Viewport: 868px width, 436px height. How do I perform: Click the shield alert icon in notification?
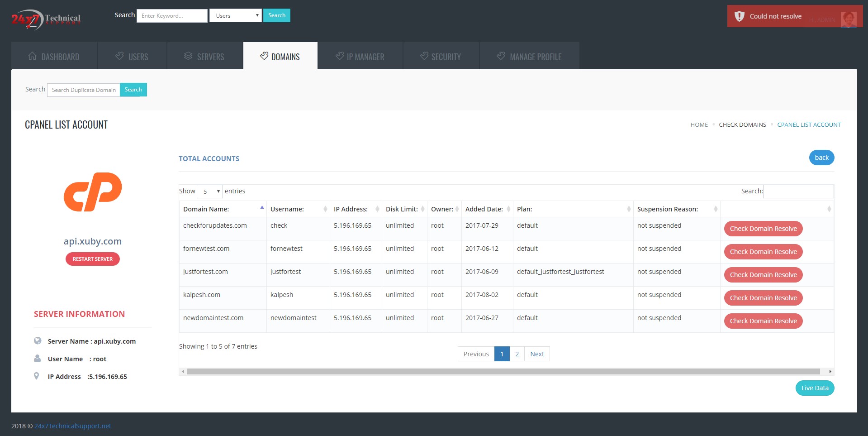click(x=740, y=16)
